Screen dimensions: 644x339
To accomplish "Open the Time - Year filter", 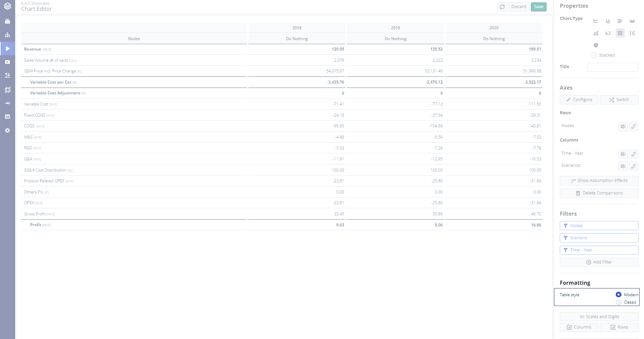I will [599, 250].
